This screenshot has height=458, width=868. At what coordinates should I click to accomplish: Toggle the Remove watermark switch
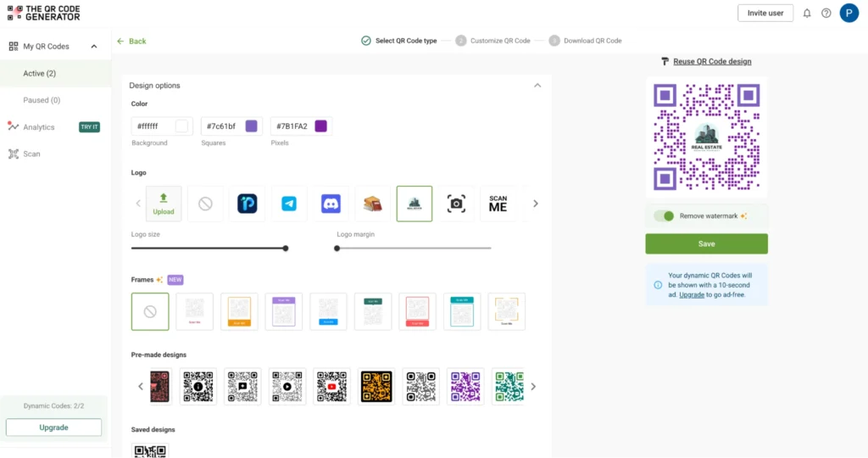(x=664, y=216)
